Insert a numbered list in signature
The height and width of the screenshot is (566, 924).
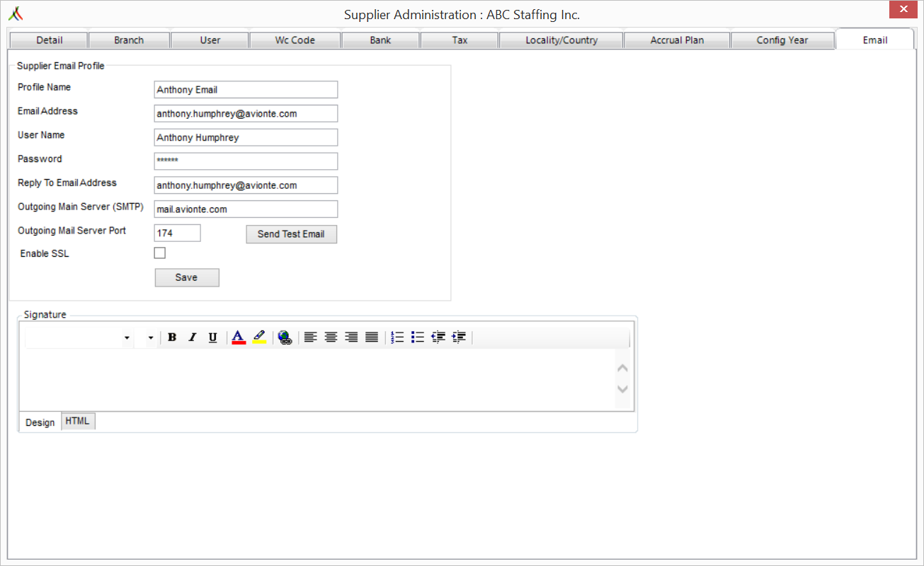(x=397, y=337)
